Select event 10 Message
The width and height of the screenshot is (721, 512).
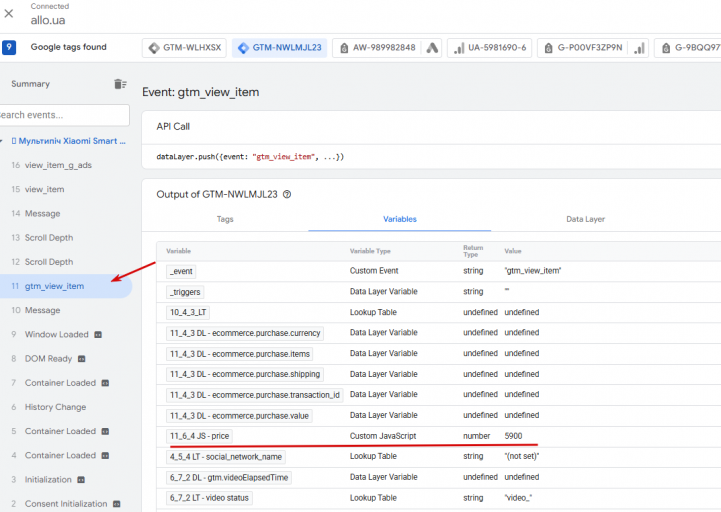(66, 310)
